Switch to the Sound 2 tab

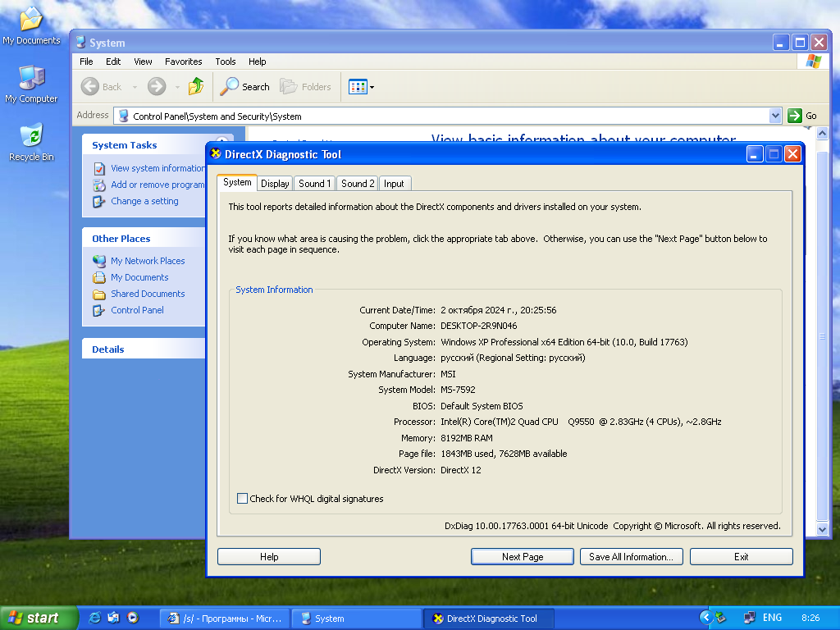pos(358,184)
